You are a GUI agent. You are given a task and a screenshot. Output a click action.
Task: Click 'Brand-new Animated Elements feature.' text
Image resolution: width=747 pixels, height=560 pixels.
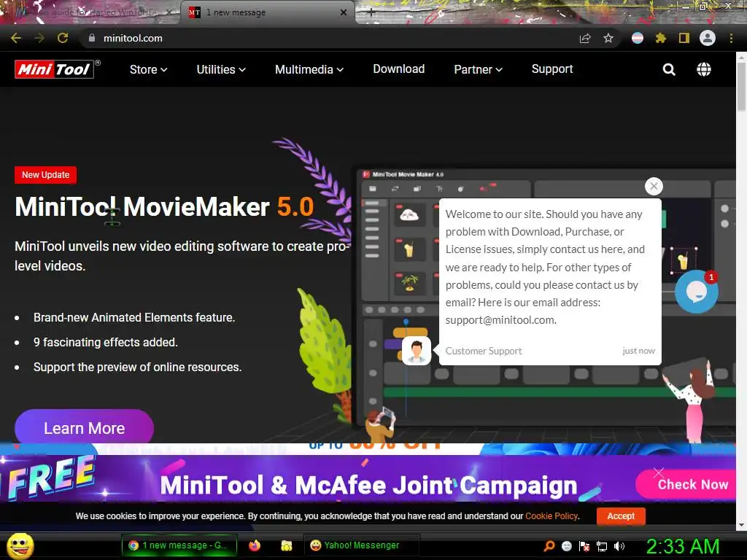(x=134, y=318)
